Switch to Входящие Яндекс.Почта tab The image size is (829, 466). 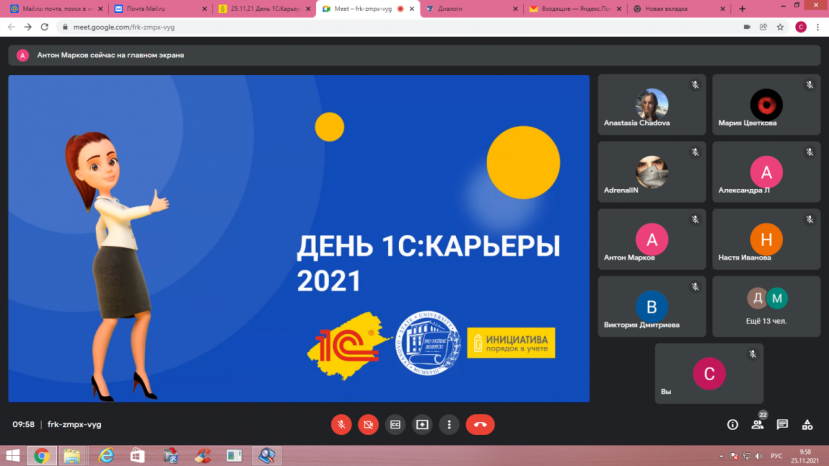pos(575,9)
